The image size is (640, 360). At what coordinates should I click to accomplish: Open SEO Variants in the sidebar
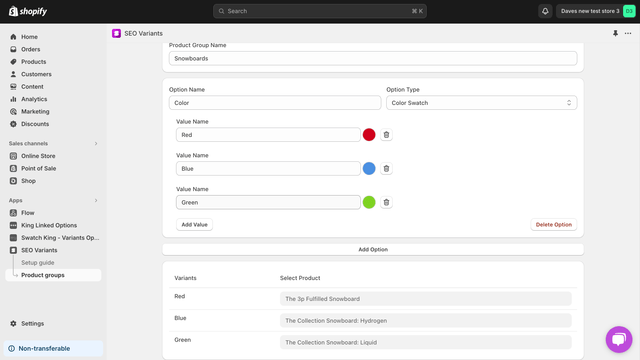39,250
